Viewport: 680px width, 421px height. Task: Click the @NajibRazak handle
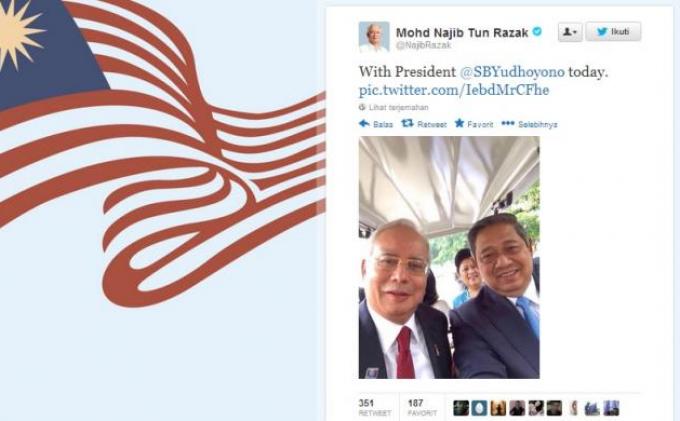click(x=423, y=45)
